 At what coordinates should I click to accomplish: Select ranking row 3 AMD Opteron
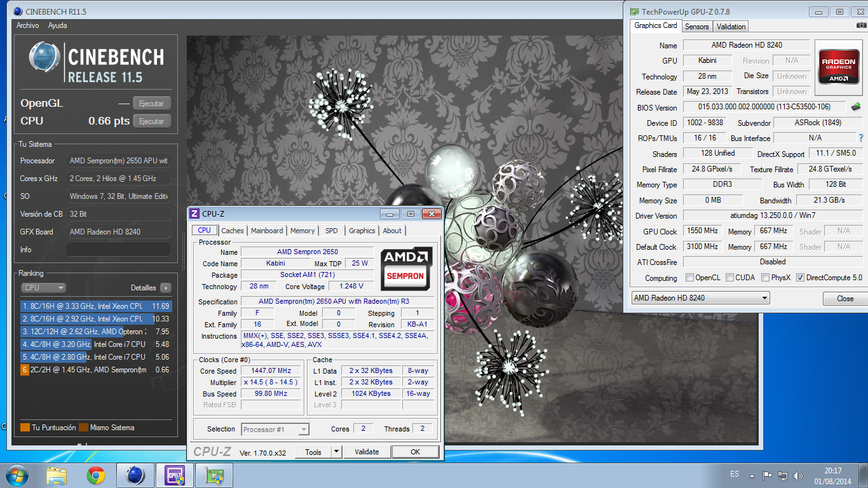(96, 332)
